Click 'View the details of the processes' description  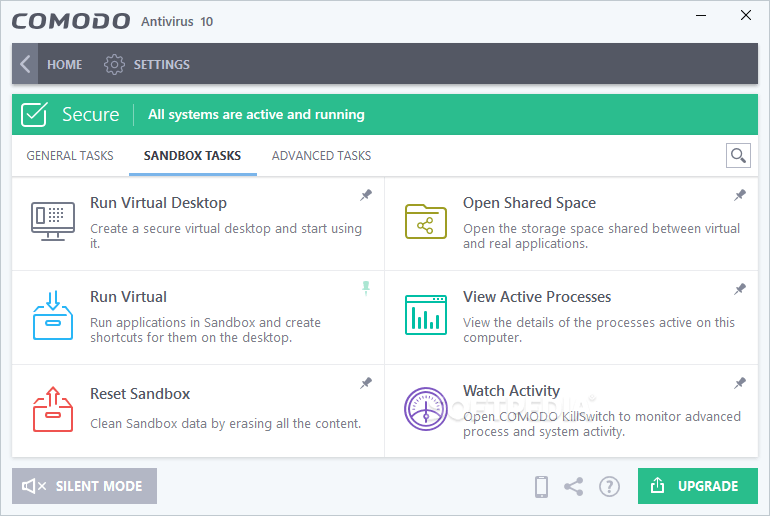pos(599,330)
